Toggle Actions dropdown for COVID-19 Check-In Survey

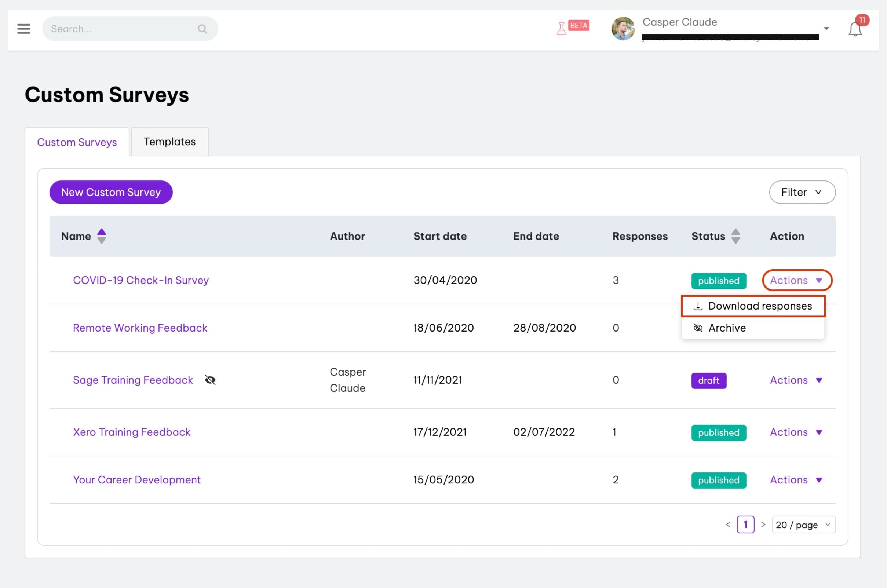click(797, 280)
